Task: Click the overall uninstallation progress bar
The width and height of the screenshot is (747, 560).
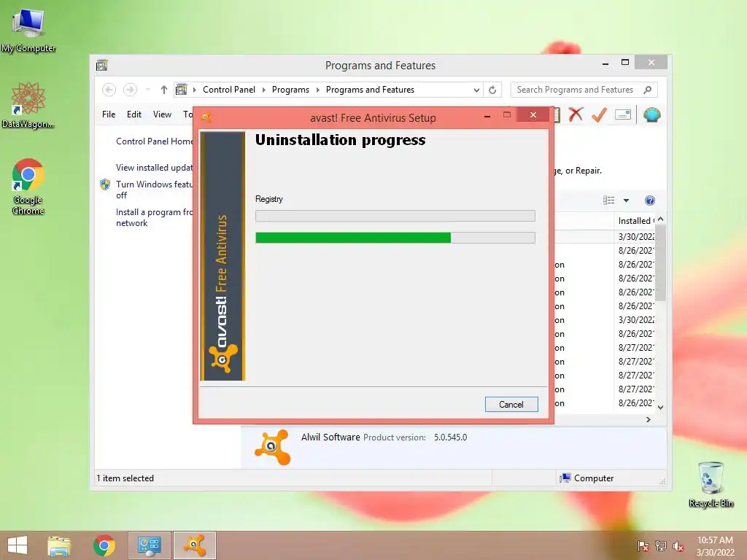Action: click(395, 238)
